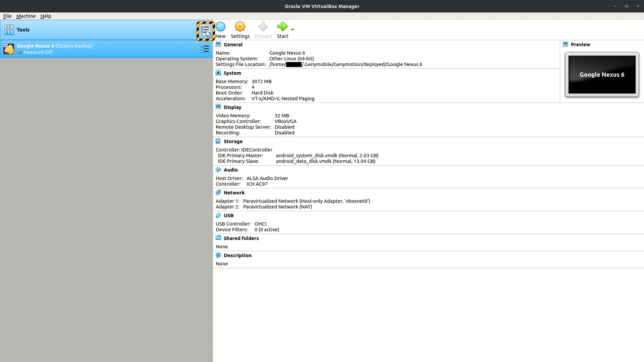Open the virtual machine Settings

click(240, 29)
